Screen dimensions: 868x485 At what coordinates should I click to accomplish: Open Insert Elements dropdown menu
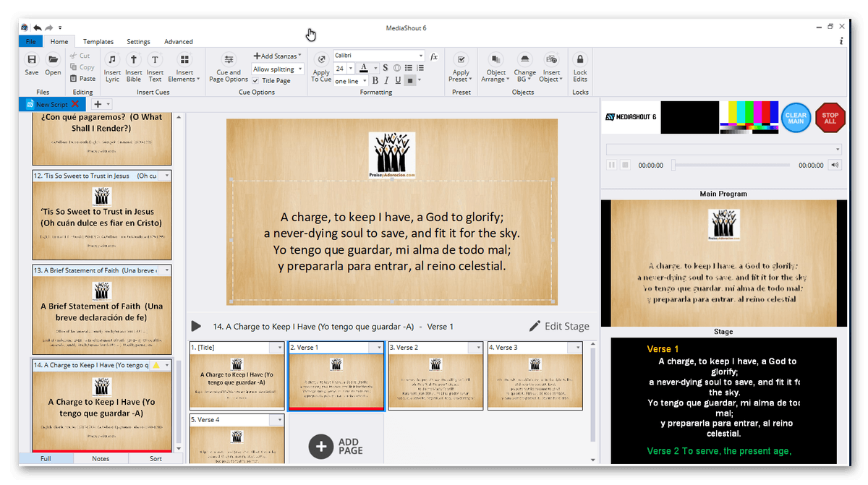(184, 66)
